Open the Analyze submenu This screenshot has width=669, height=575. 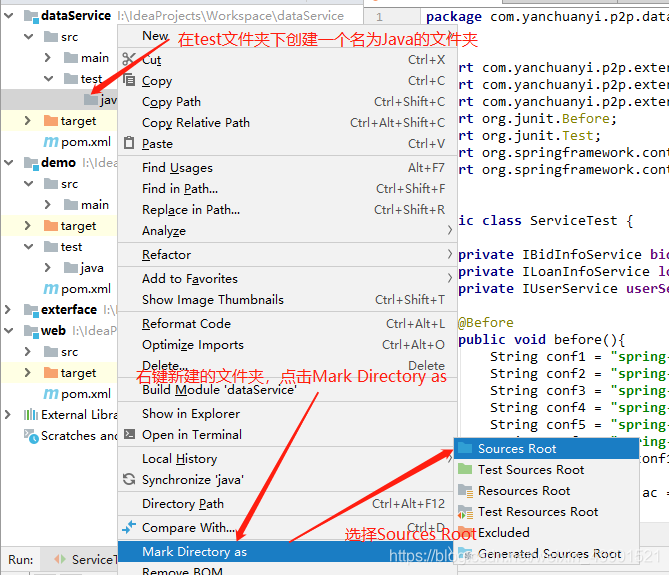coord(287,231)
